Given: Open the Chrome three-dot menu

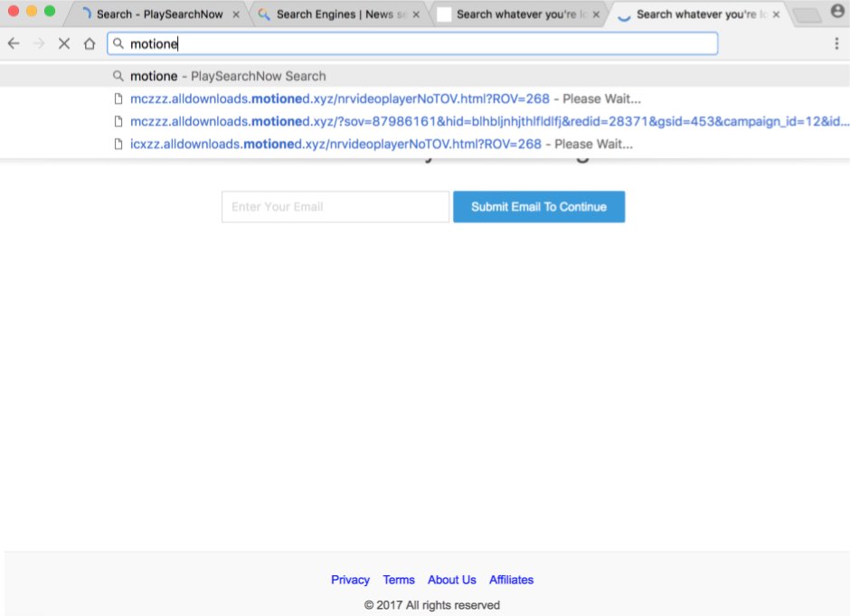Looking at the screenshot, I should (x=836, y=43).
